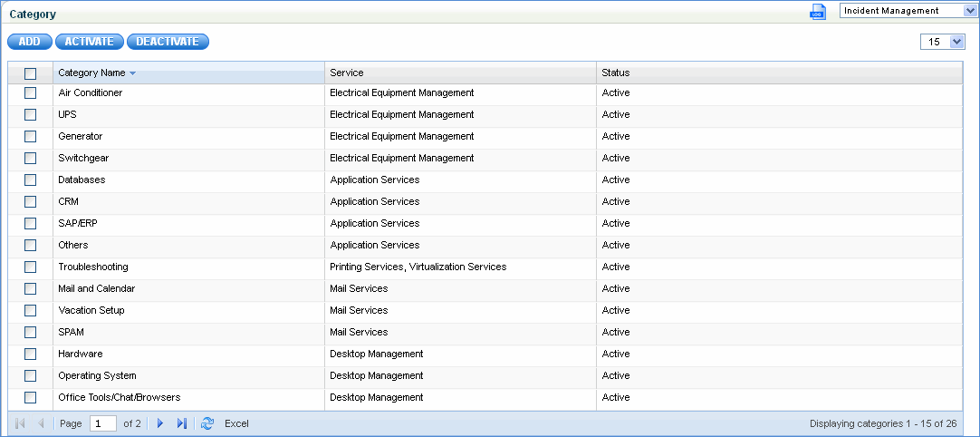Click the Generator category name
Screen dimensions: 980x437
[80, 137]
